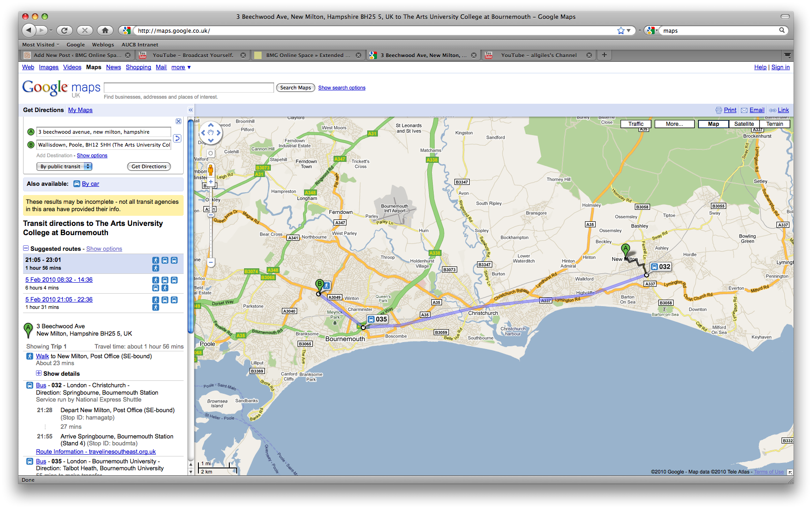
Task: Click the hand icon to return to last result
Action: (x=211, y=133)
